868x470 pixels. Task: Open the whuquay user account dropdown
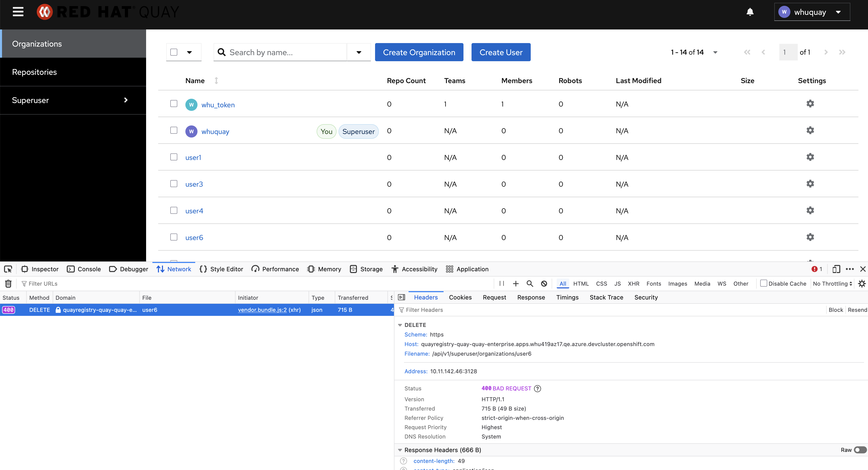(x=812, y=12)
